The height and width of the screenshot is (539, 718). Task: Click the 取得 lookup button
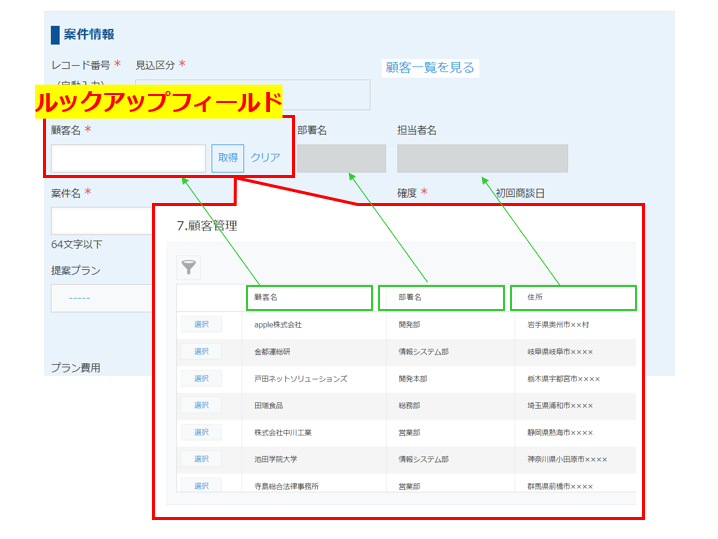(x=228, y=158)
